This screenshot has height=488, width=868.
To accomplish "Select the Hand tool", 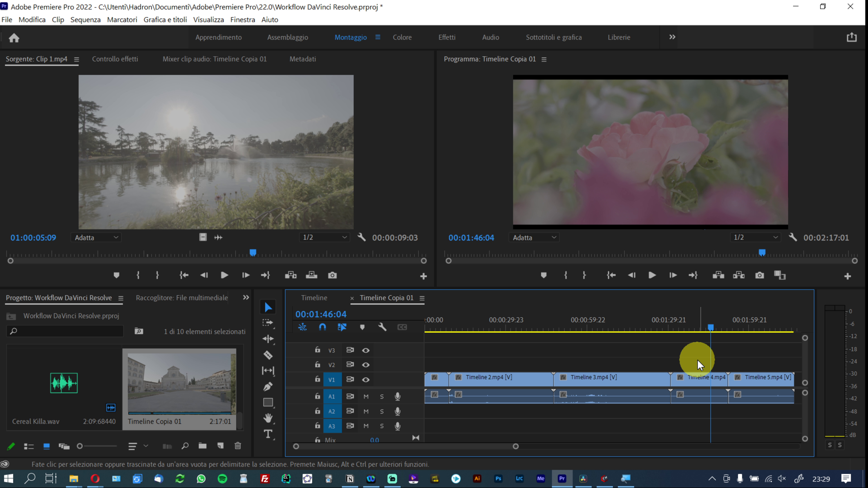I will tap(268, 418).
